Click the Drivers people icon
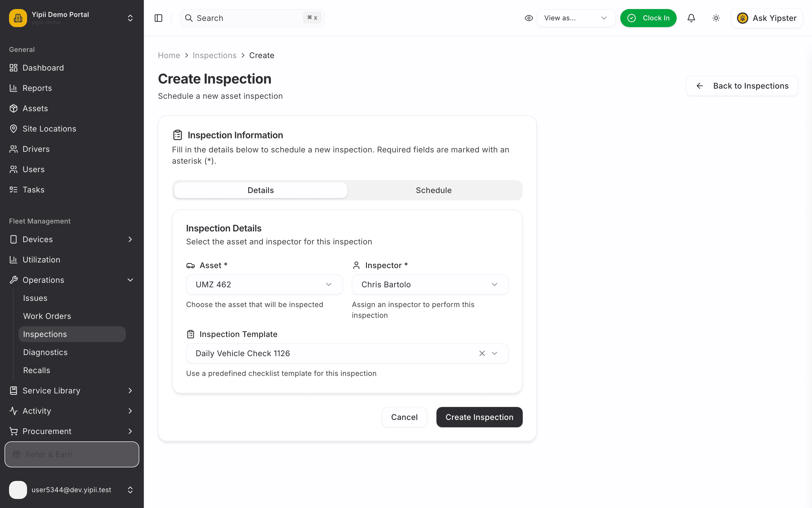The height and width of the screenshot is (508, 812). pos(14,149)
